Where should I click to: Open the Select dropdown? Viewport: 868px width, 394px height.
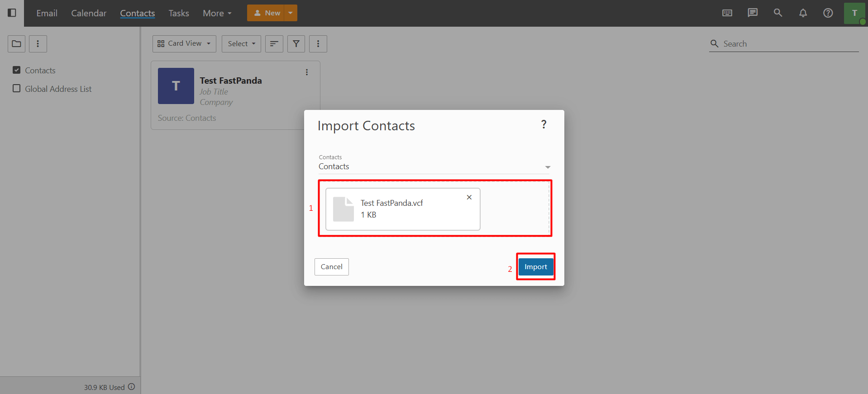241,44
